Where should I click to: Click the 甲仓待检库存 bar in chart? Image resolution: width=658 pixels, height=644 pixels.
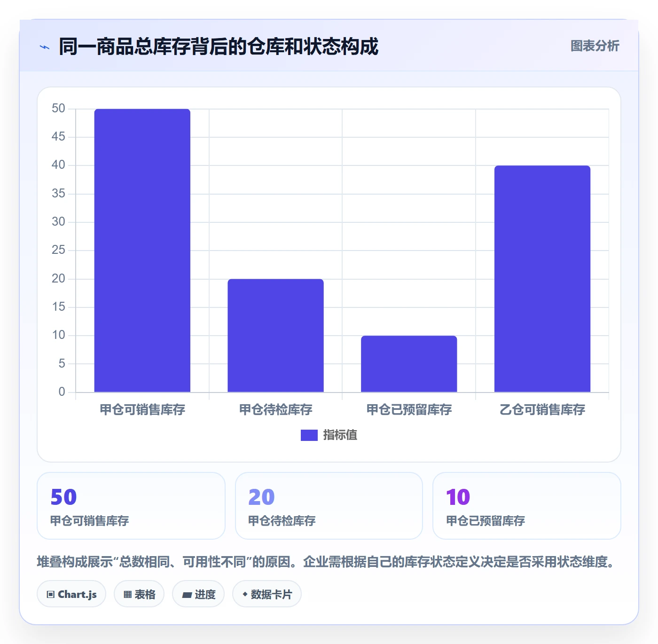coord(276,336)
